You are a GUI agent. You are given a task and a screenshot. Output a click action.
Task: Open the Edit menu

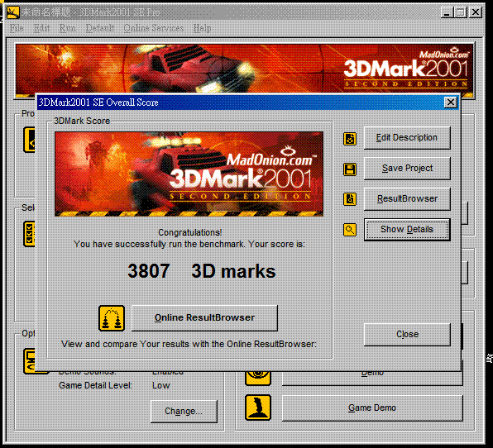tap(42, 28)
